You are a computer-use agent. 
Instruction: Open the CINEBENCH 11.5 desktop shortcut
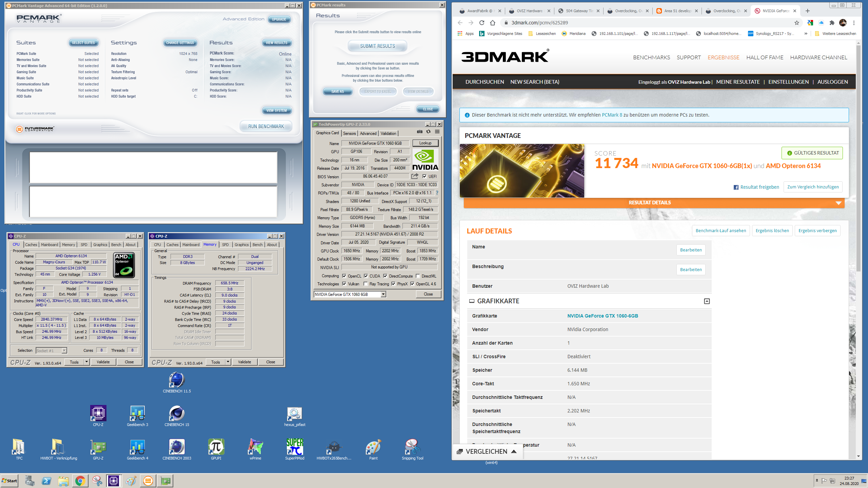[177, 382]
